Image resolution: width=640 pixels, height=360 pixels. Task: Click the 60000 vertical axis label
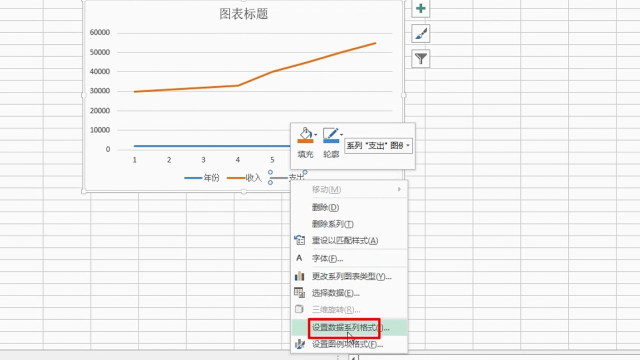100,32
